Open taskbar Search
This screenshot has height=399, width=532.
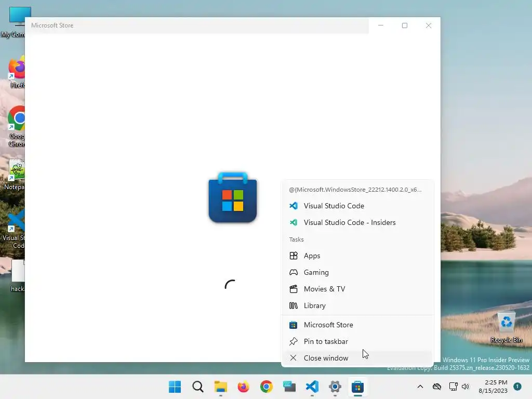pos(198,387)
